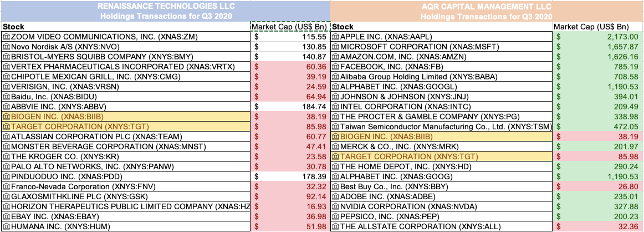
Task: Select market cap cell showing 115.55
Action: 290,37
